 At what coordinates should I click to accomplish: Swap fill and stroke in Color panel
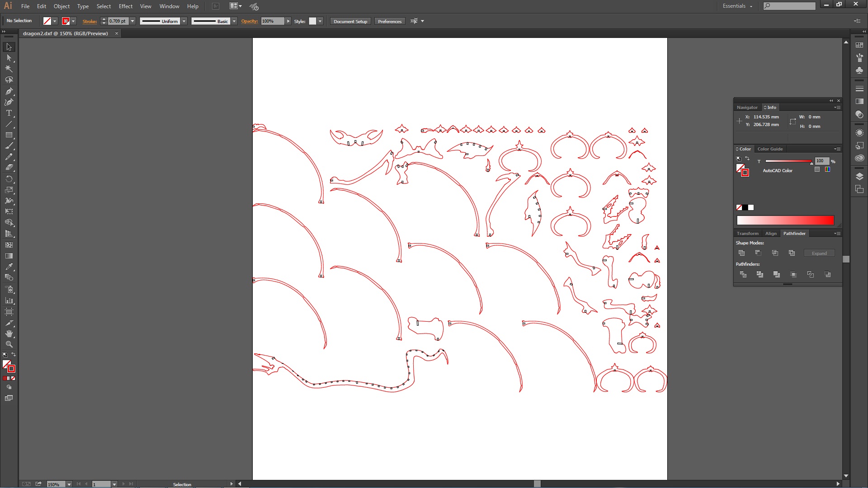tap(747, 158)
